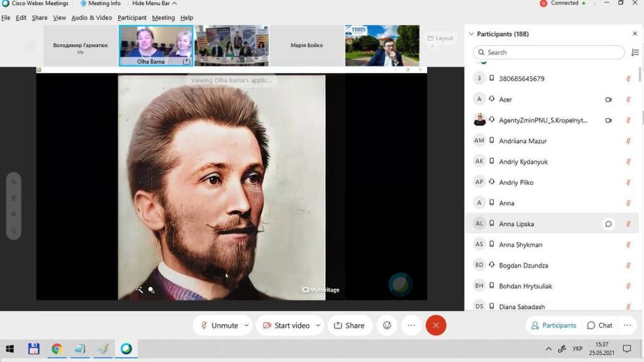Click the Share button
This screenshot has width=644, height=362.
(x=350, y=325)
